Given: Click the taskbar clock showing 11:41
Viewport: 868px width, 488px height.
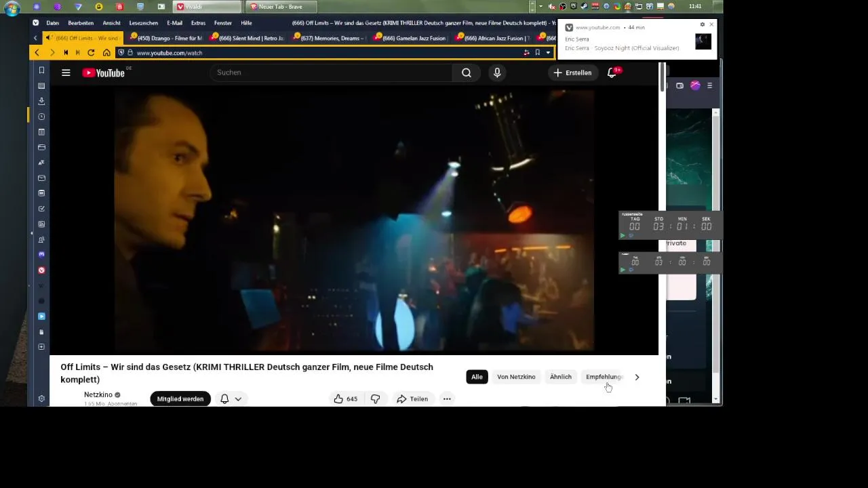Looking at the screenshot, I should [695, 7].
